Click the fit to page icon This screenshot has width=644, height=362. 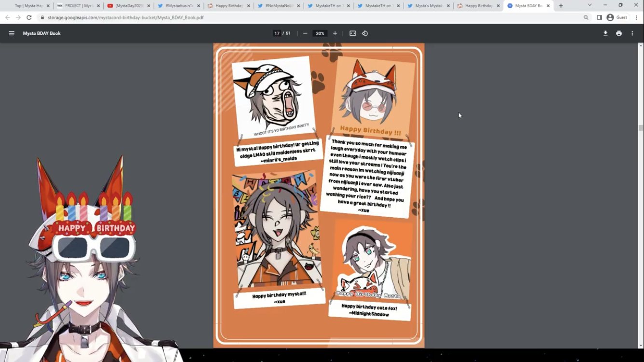353,33
